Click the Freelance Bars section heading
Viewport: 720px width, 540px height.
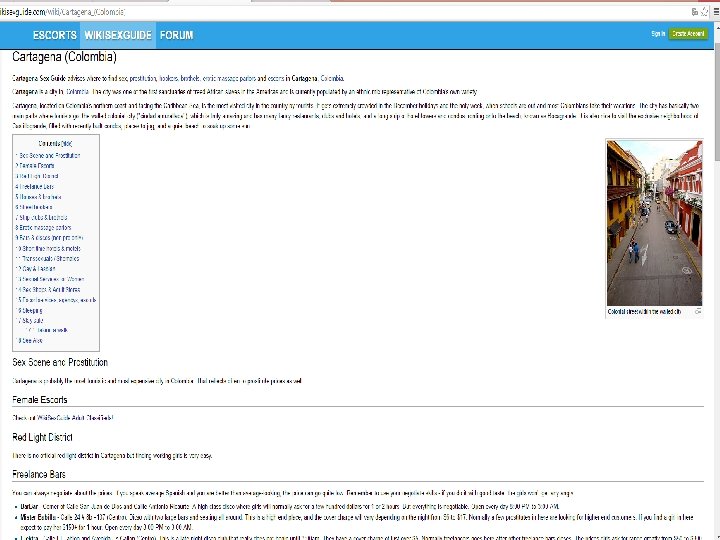coord(39,475)
